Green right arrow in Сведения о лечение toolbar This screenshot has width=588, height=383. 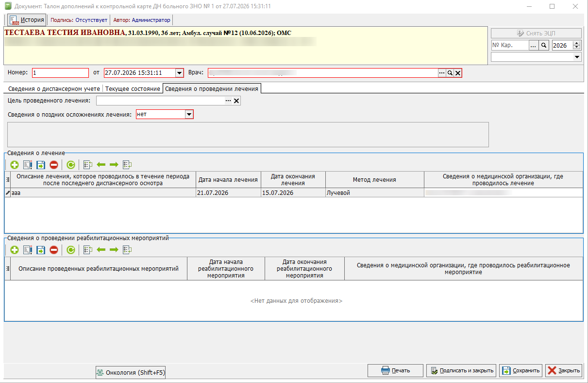tap(114, 165)
